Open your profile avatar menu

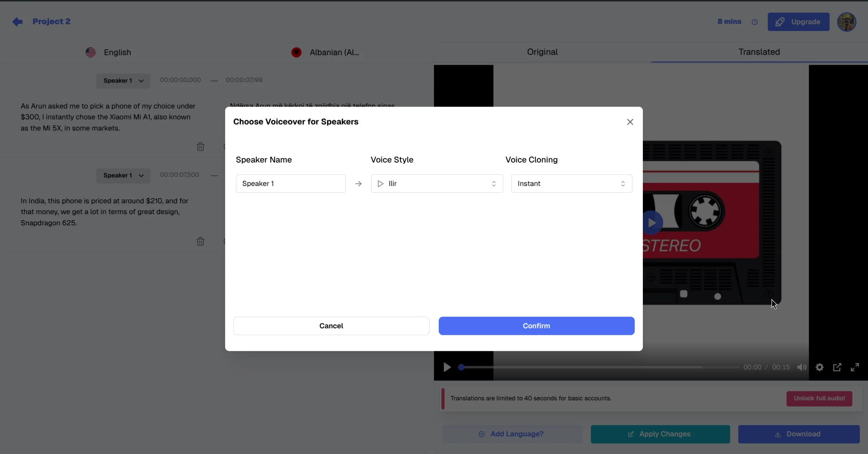(x=846, y=22)
